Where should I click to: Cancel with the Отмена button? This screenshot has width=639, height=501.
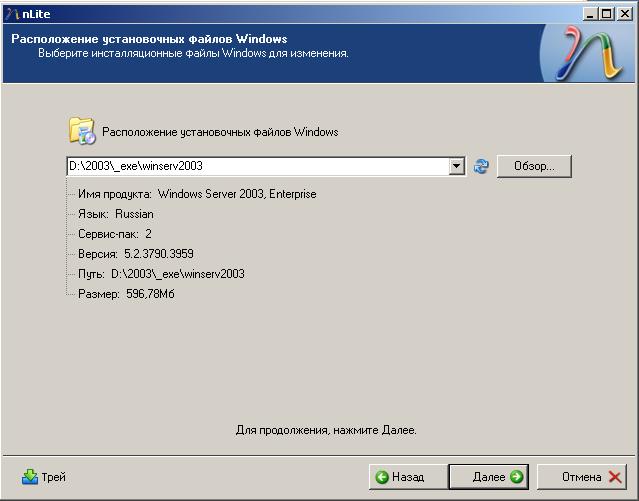(x=582, y=477)
